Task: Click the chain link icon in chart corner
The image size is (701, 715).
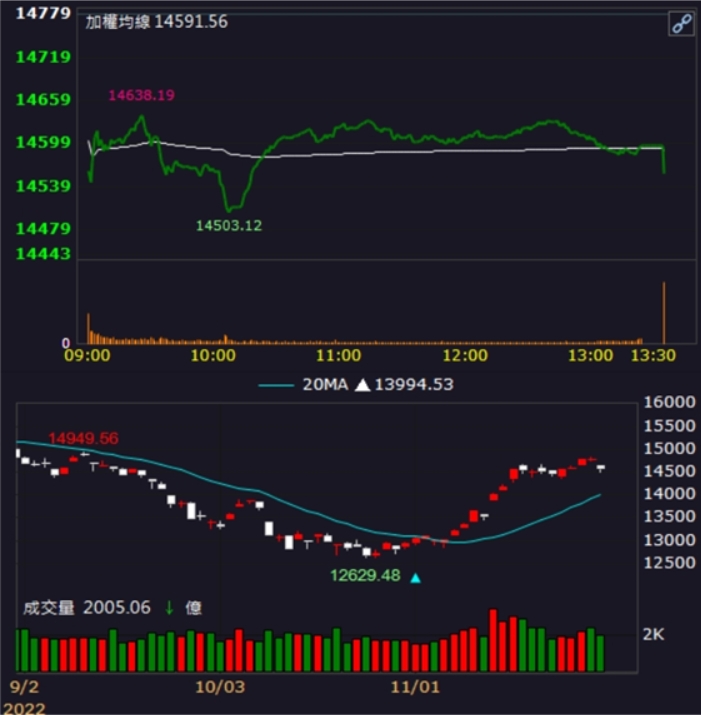Action: (681, 23)
